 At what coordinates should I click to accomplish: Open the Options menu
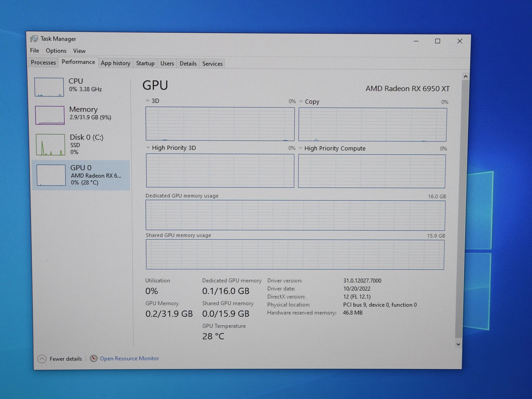56,51
